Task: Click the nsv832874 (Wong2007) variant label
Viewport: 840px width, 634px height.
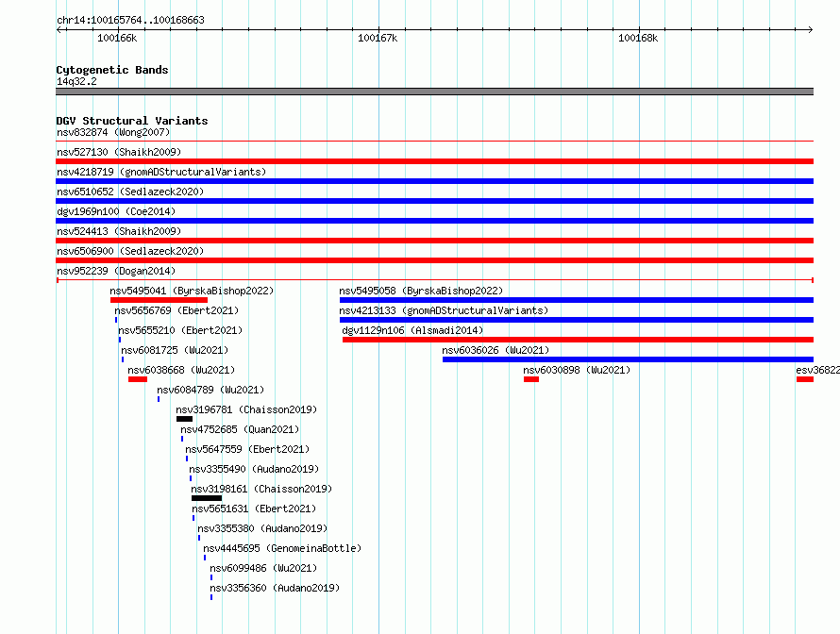Action: click(x=113, y=132)
